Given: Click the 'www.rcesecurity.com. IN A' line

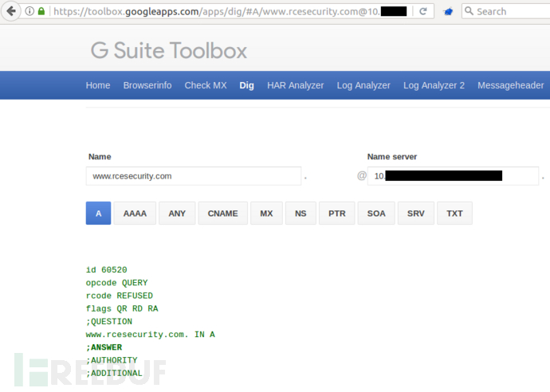Looking at the screenshot, I should 151,335.
